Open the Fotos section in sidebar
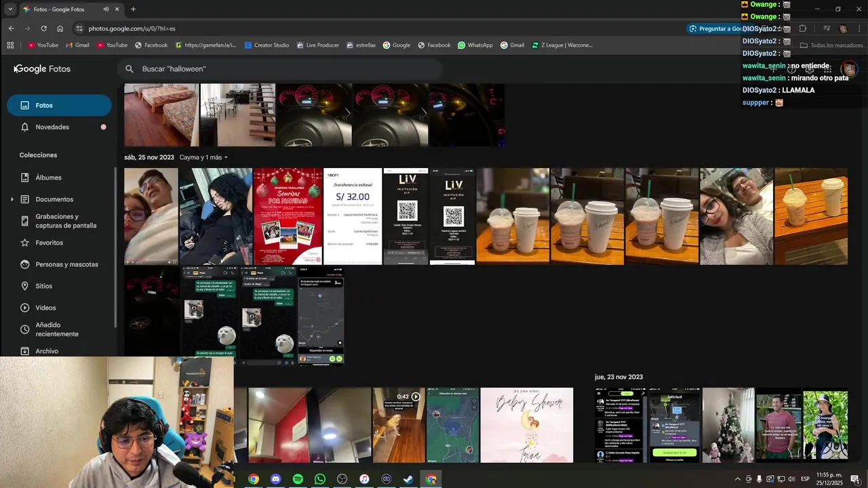This screenshot has width=868, height=488. (59, 105)
